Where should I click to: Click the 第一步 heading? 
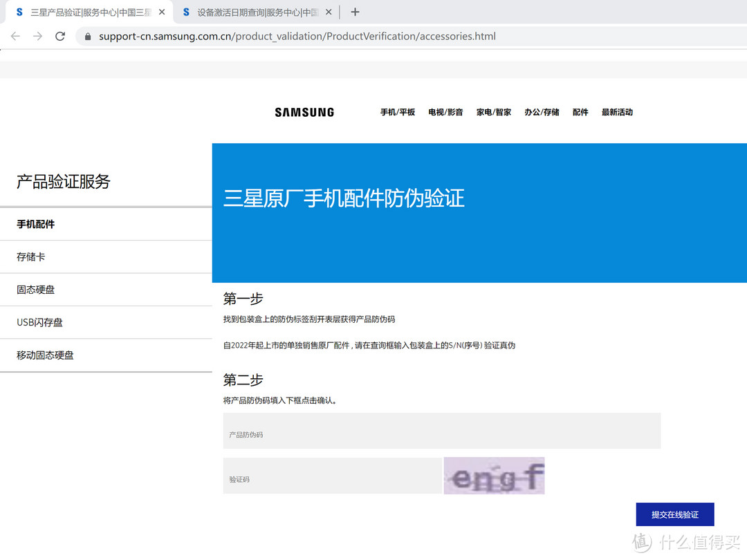[243, 299]
